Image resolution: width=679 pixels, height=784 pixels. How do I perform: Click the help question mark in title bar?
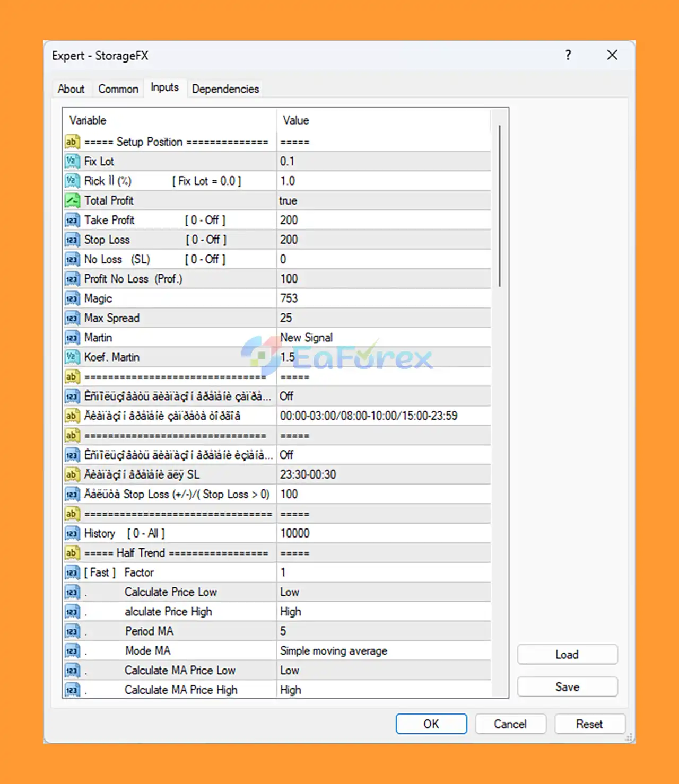(x=568, y=55)
